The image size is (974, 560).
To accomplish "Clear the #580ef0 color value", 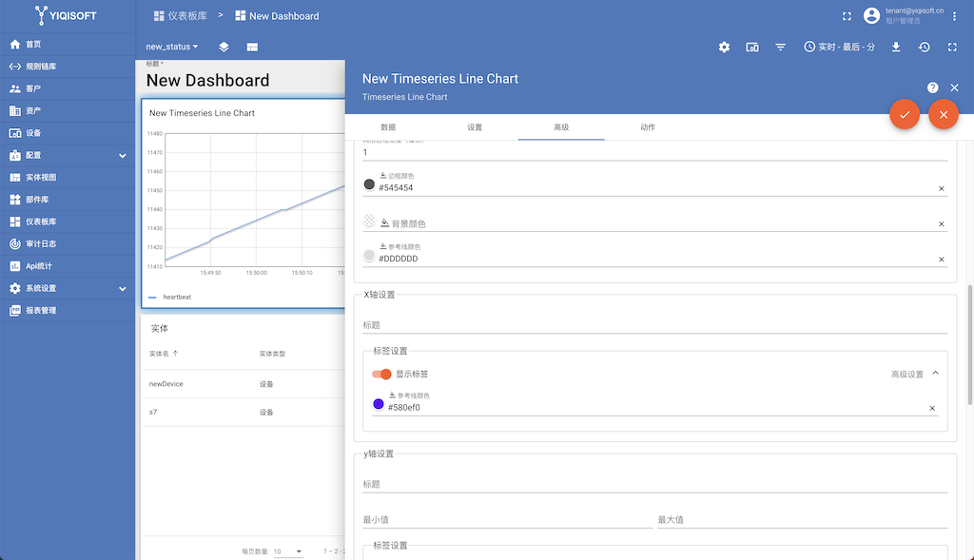I will 932,408.
